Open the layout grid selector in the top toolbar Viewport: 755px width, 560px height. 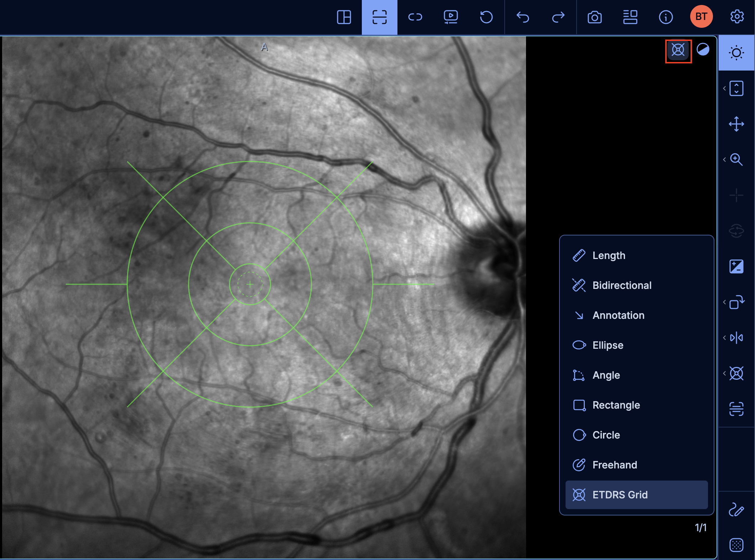[344, 17]
